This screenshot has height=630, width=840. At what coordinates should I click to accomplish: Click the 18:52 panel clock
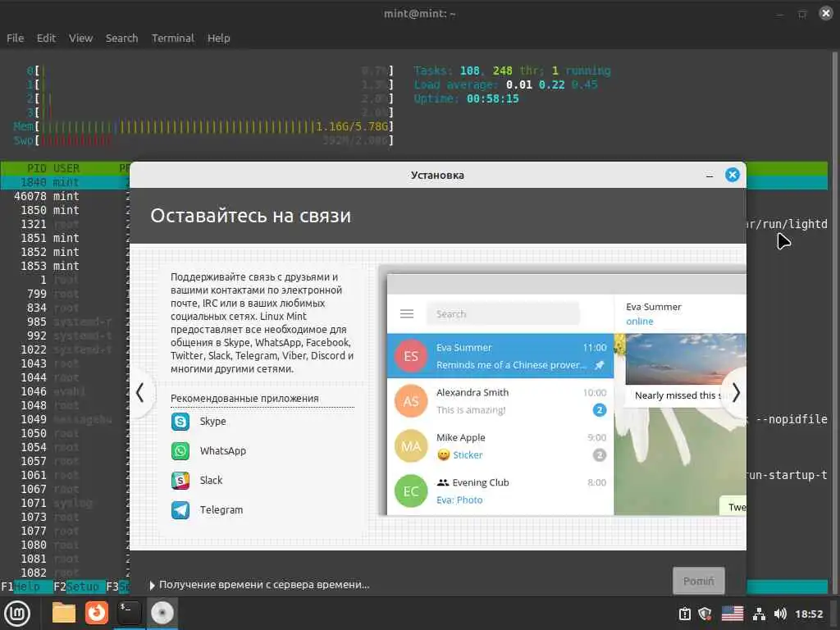(x=809, y=614)
